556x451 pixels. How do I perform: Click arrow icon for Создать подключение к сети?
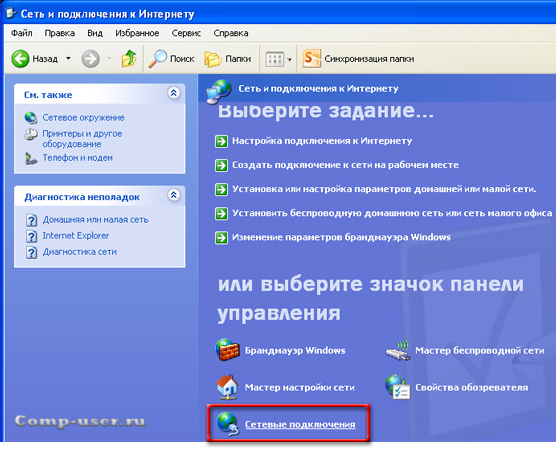[221, 166]
